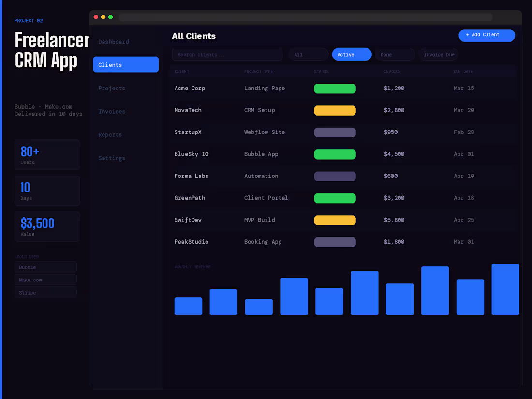This screenshot has height=399, width=532.
Task: Select the Stripe tool tag
Action: pos(45,292)
